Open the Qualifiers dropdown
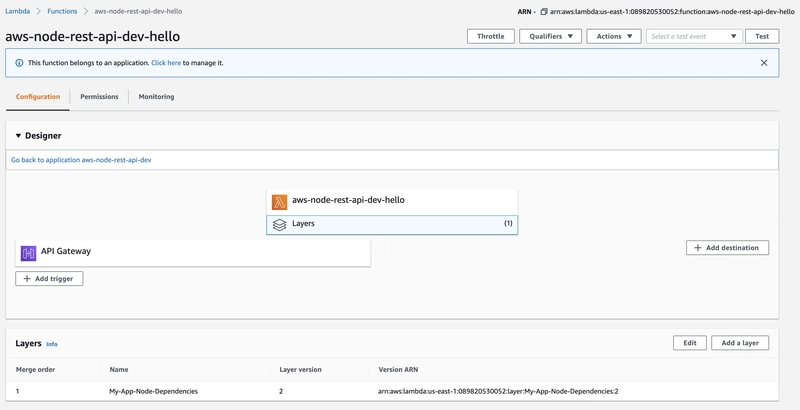 tap(551, 36)
